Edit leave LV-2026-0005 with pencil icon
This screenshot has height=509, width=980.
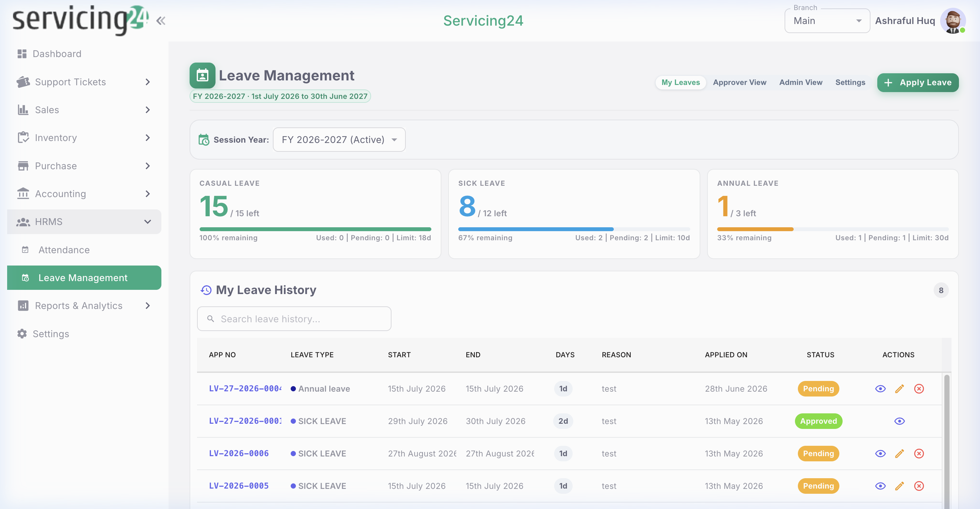coord(899,486)
